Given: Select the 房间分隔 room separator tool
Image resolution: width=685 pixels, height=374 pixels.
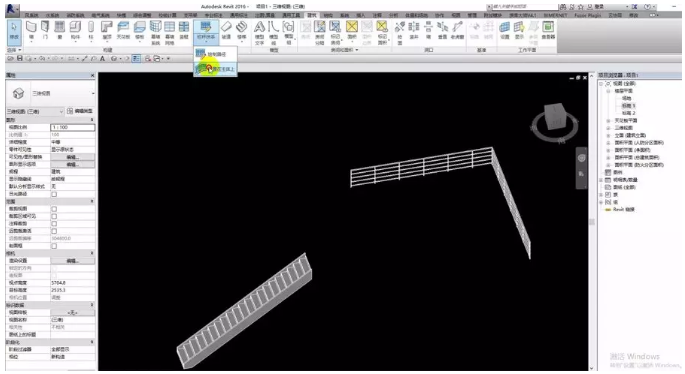Looking at the screenshot, I should 320,33.
